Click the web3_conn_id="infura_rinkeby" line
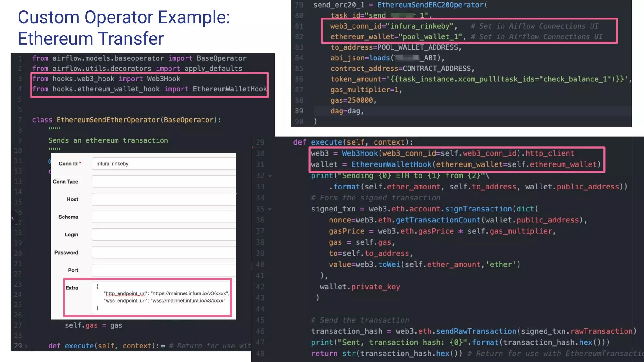This screenshot has width=644, height=362. 394,26
